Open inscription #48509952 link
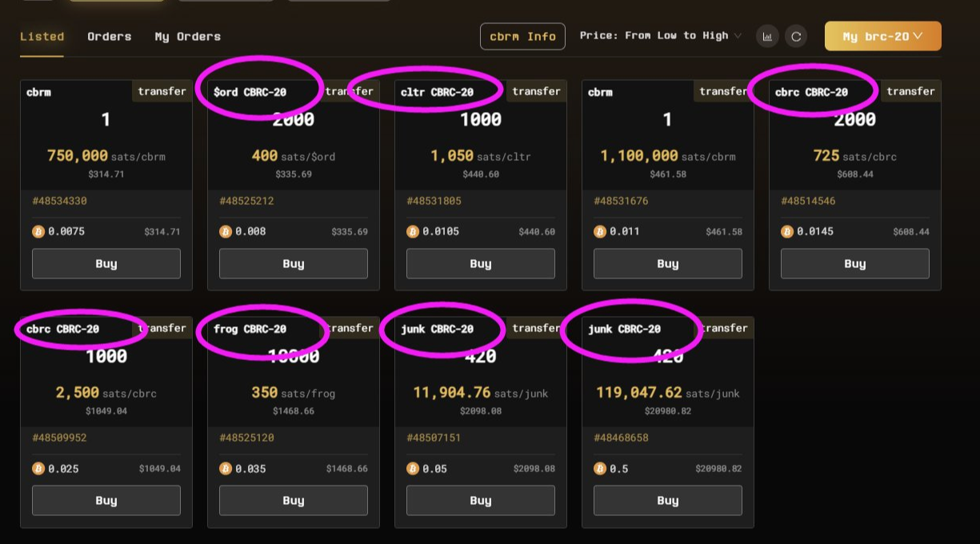This screenshot has width=980, height=544. pos(59,438)
